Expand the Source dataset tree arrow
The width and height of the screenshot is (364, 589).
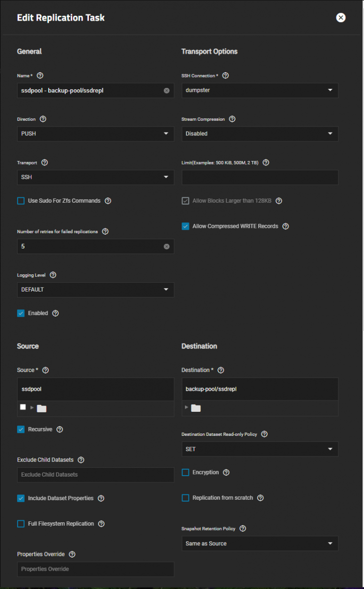coord(32,408)
